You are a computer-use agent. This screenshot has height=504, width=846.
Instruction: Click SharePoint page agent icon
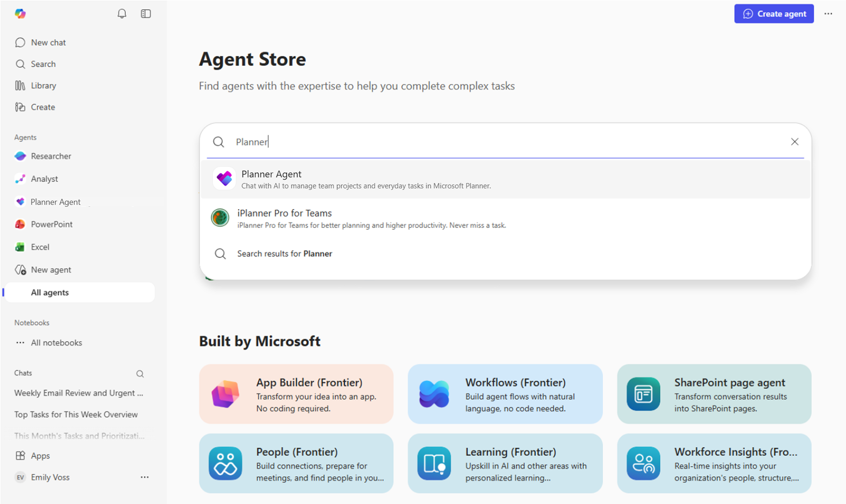click(643, 394)
